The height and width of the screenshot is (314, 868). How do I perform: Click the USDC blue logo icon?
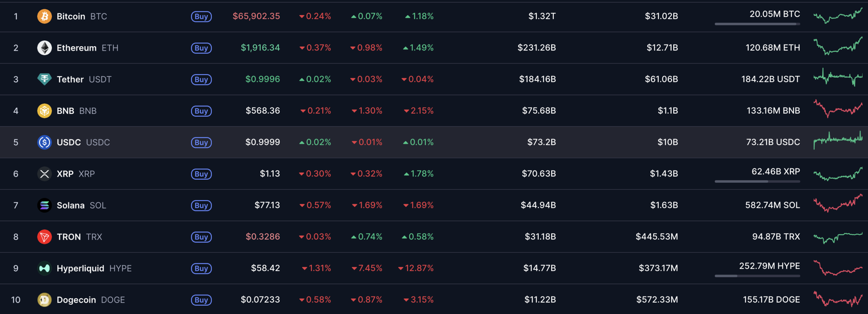tap(44, 142)
